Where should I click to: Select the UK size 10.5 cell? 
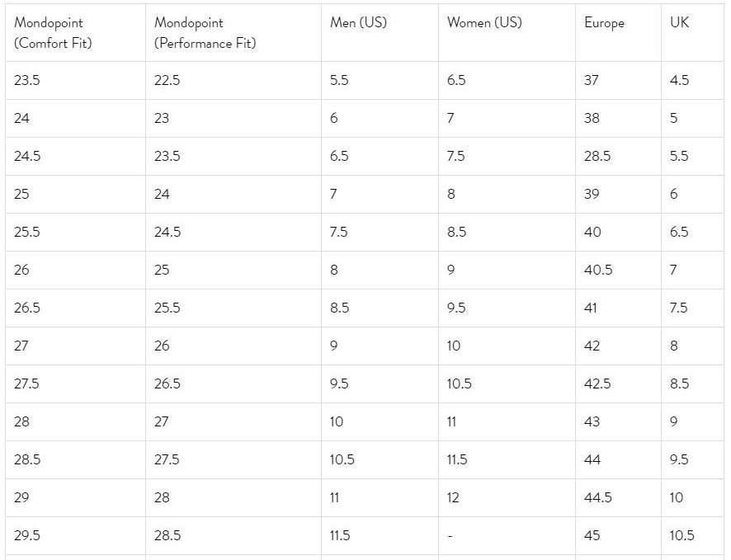(681, 535)
